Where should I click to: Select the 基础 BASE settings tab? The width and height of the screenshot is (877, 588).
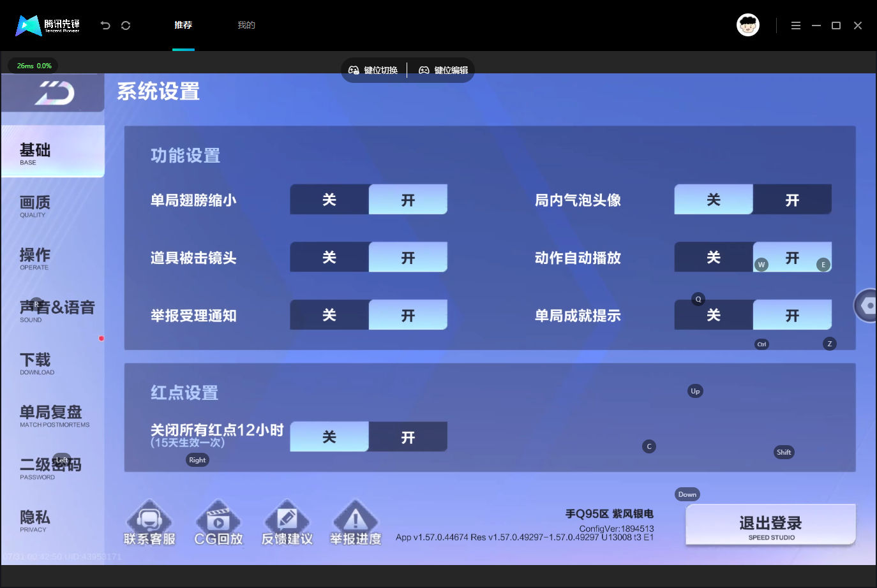pyautogui.click(x=53, y=151)
